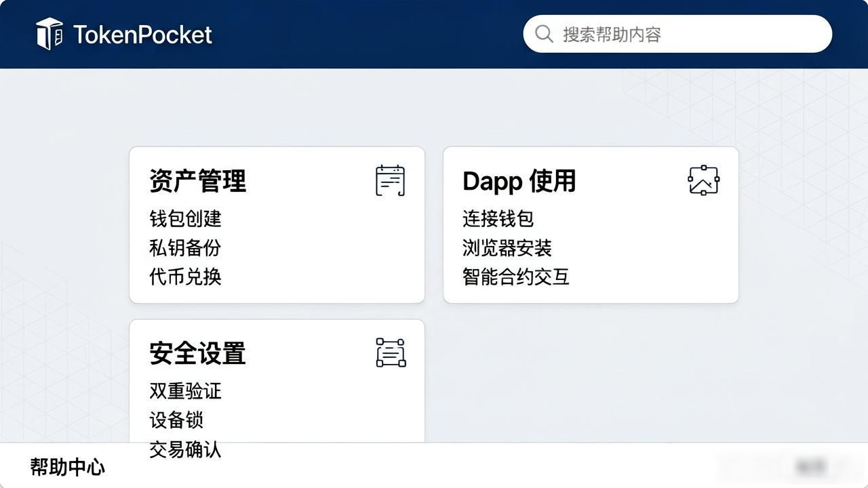Open the 交易确认 help article

pos(185,450)
